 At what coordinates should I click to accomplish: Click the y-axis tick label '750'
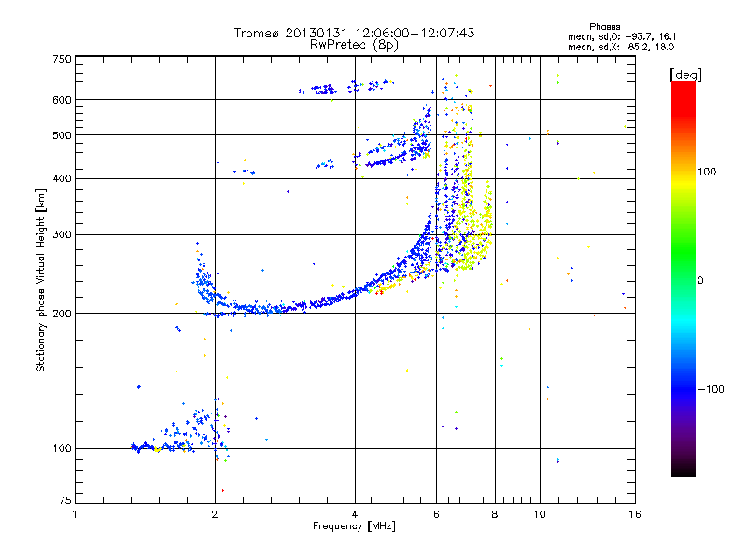point(62,59)
